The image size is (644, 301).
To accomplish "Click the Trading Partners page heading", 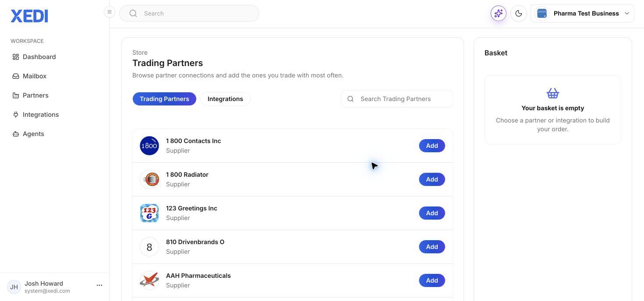I will pyautogui.click(x=168, y=63).
